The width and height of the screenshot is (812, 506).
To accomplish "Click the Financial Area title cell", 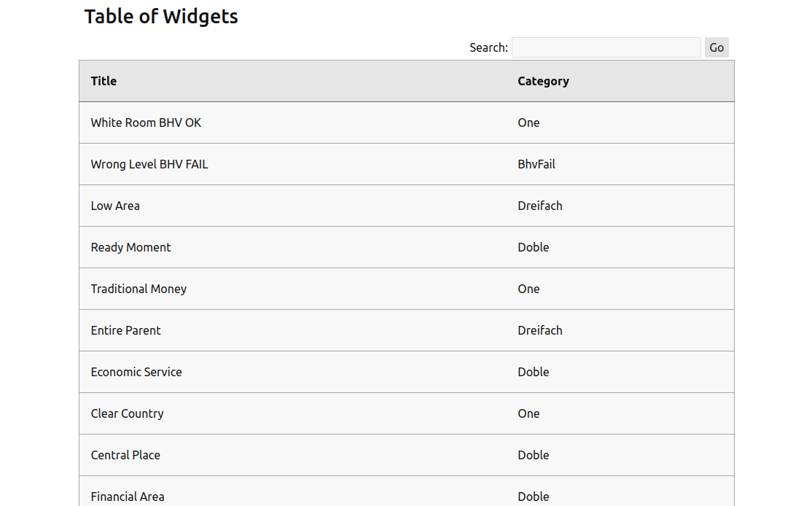I will [x=128, y=497].
